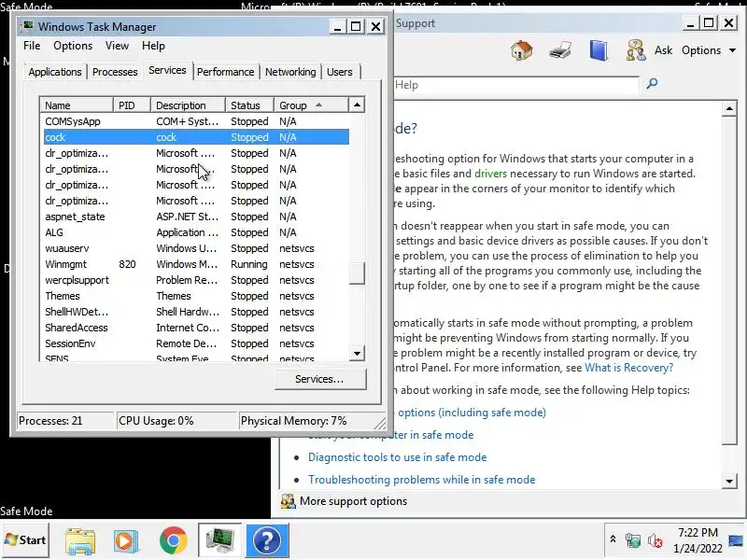
Task: Click the clock showing 7:22 PM
Action: coord(698,532)
